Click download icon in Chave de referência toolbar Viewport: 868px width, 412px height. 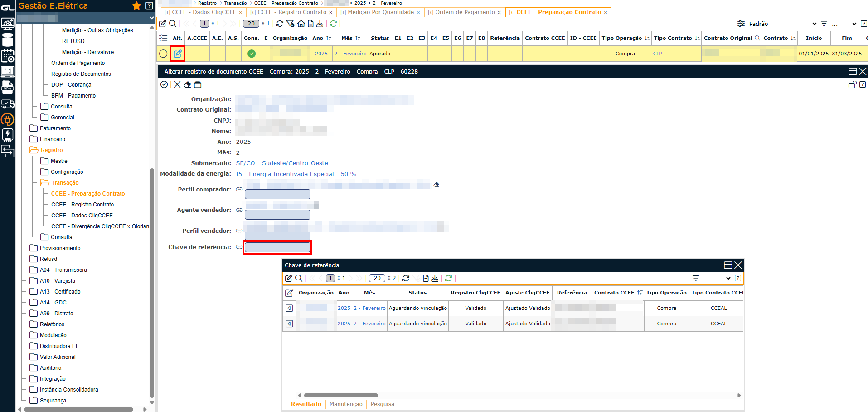(x=435, y=278)
